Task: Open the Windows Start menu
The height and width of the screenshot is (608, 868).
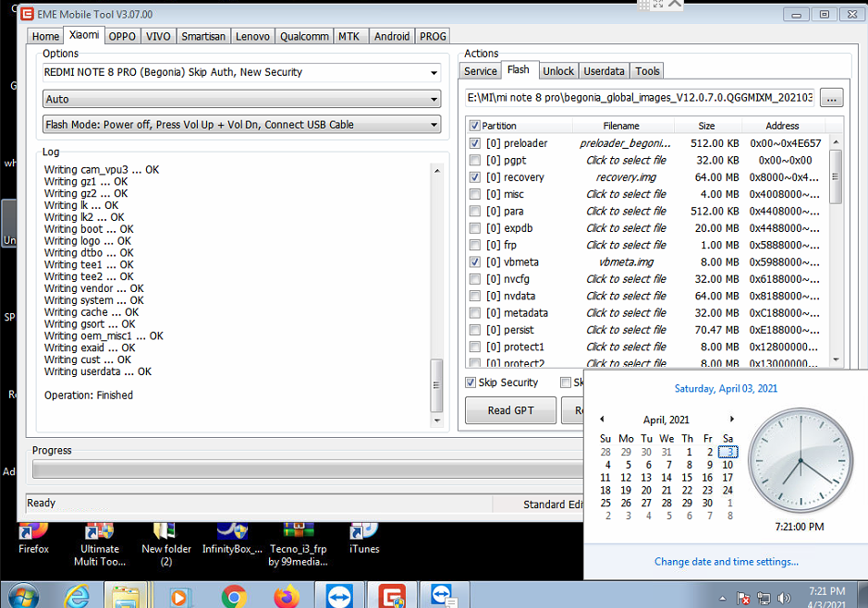Action: tap(23, 596)
